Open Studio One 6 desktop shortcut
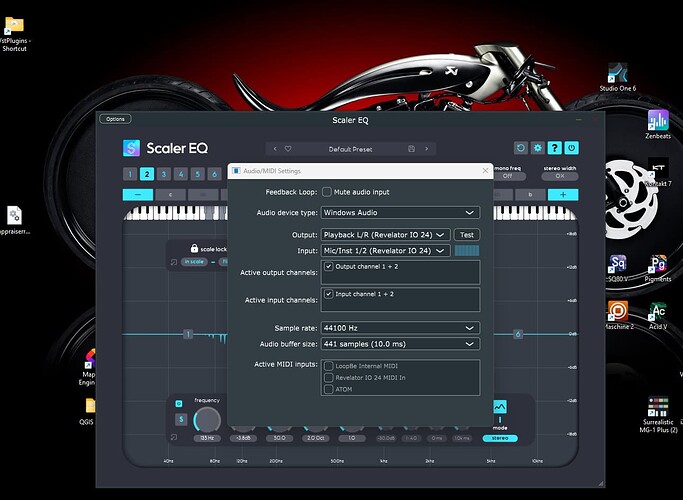This screenshot has height=500, width=683. (x=618, y=77)
